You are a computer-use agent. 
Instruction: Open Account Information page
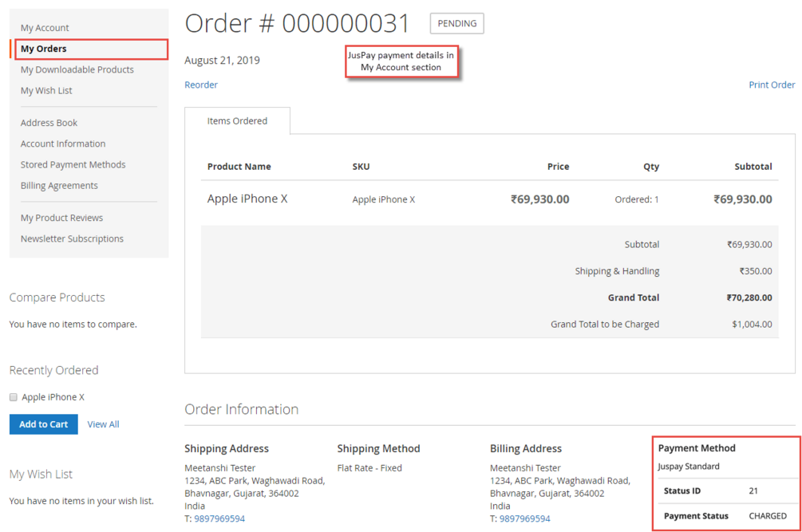tap(63, 144)
